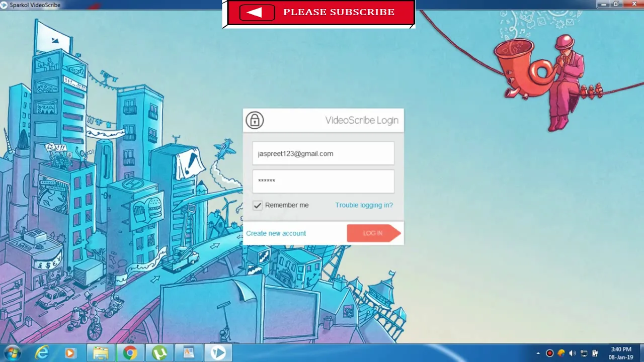Image resolution: width=644 pixels, height=362 pixels.
Task: Open Windows Media Player from taskbar
Action: pos(70,353)
